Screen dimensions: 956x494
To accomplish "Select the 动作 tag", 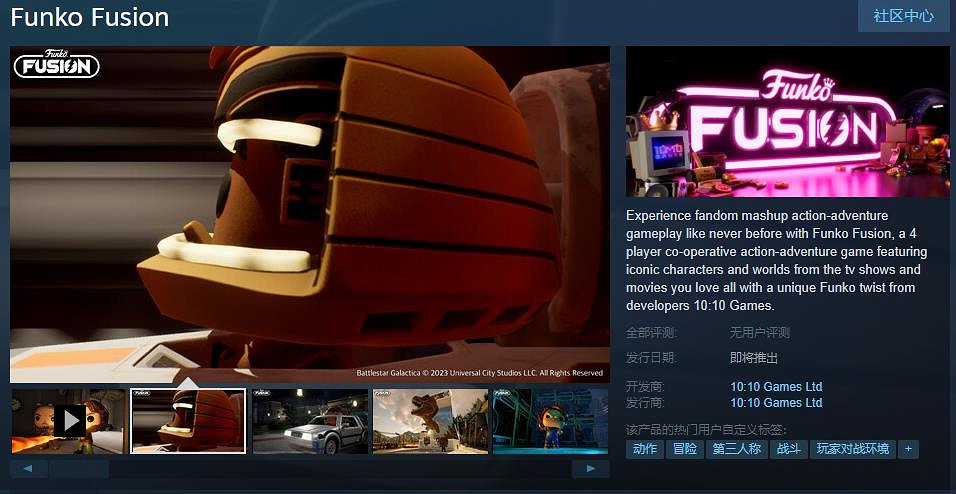I will click(645, 449).
